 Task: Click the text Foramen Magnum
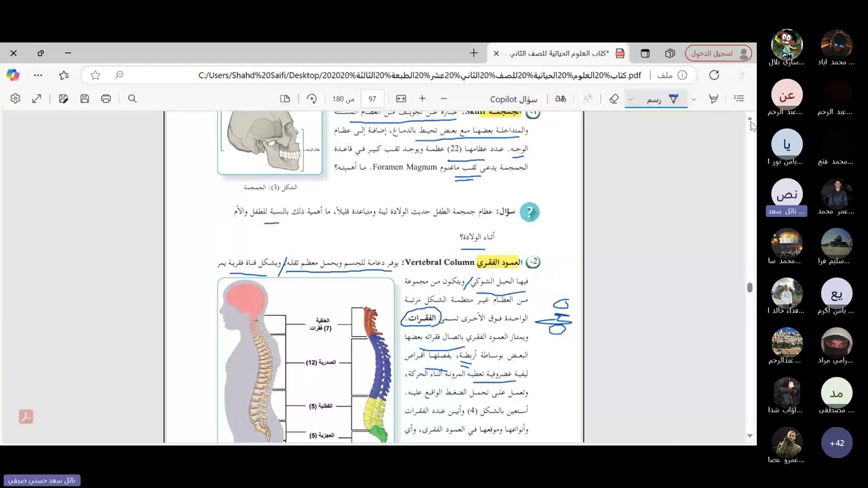(404, 167)
